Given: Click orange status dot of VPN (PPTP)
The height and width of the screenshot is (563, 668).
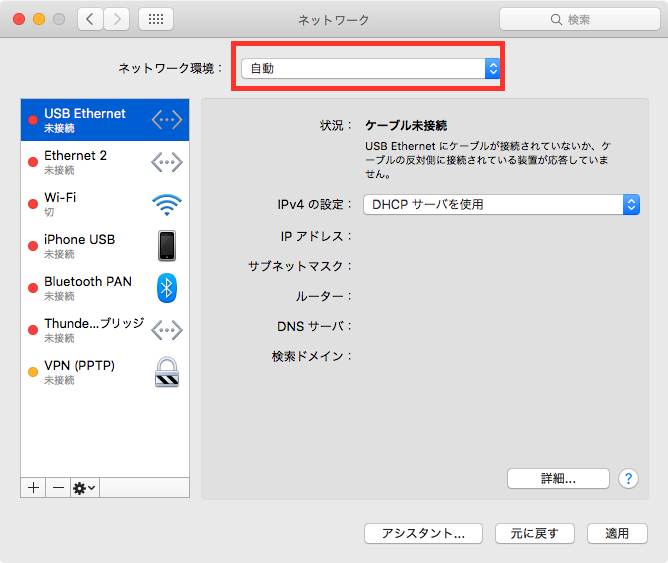Looking at the screenshot, I should pyautogui.click(x=33, y=372).
